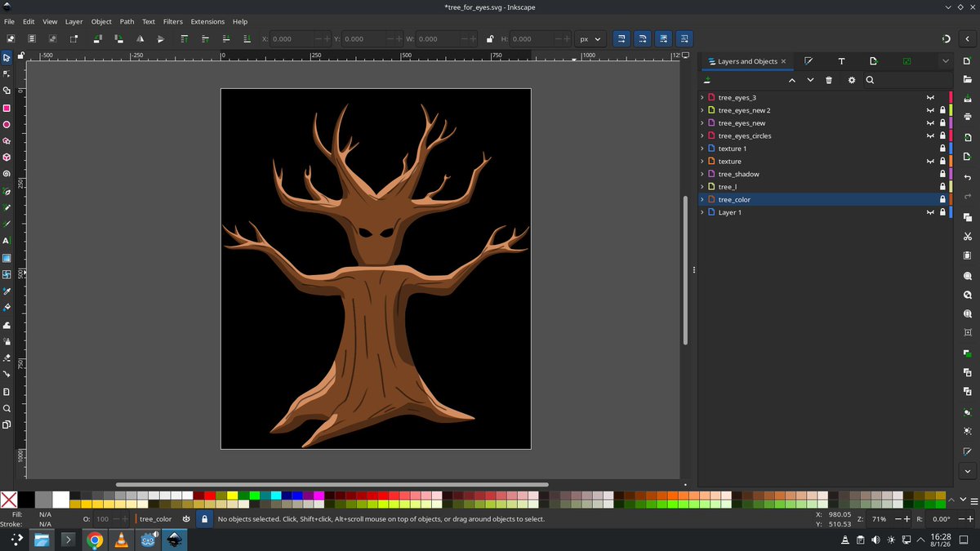The image size is (980, 551).
Task: Open the File menu
Action: tap(9, 21)
